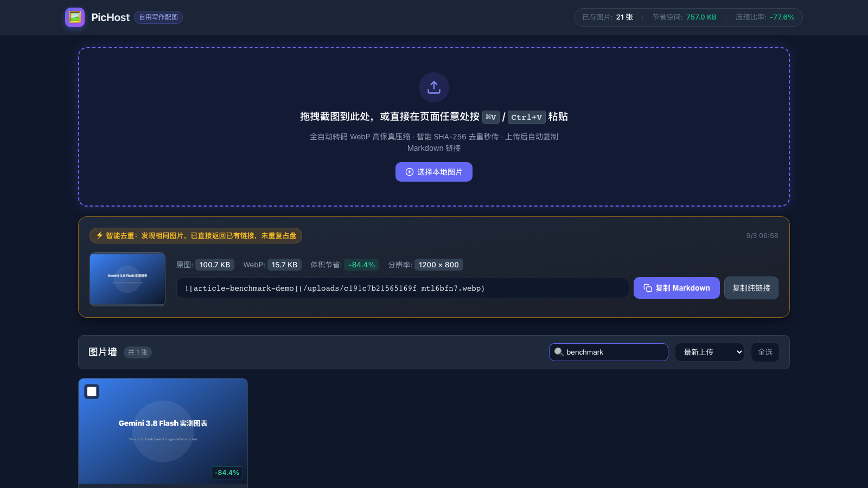868x488 pixels.
Task: Click the WebP 15.7 KB value
Action: (284, 265)
